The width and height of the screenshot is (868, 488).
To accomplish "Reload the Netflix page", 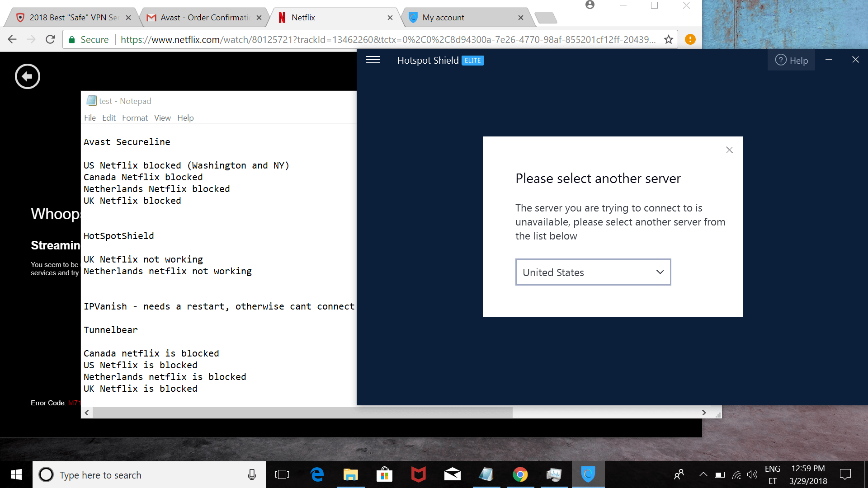I will 50,39.
